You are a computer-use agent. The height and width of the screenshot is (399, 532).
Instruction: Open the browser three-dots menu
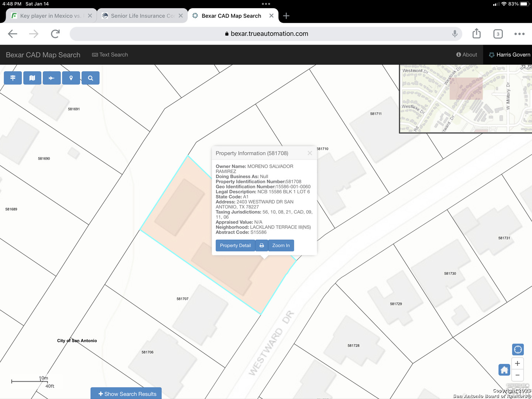pos(519,34)
